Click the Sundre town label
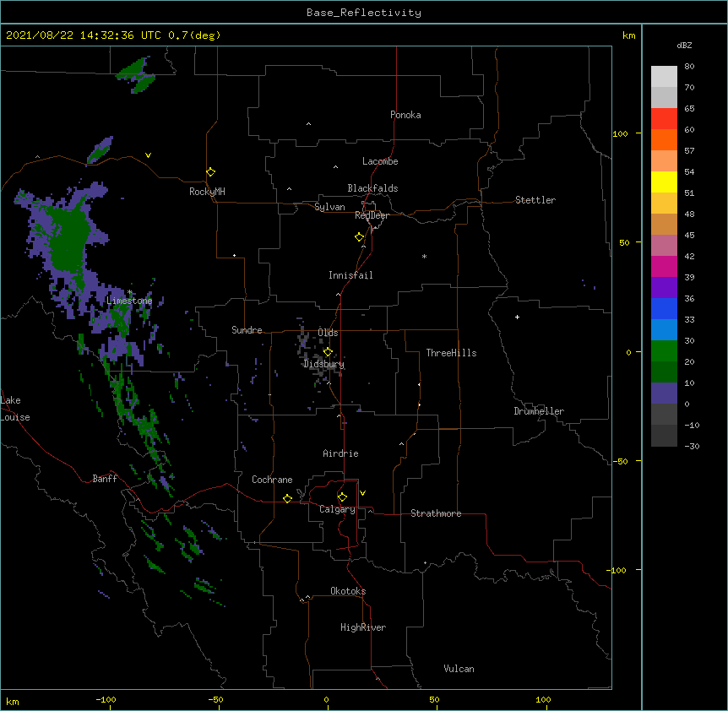Viewport: 728px width, 711px height. coord(247,330)
